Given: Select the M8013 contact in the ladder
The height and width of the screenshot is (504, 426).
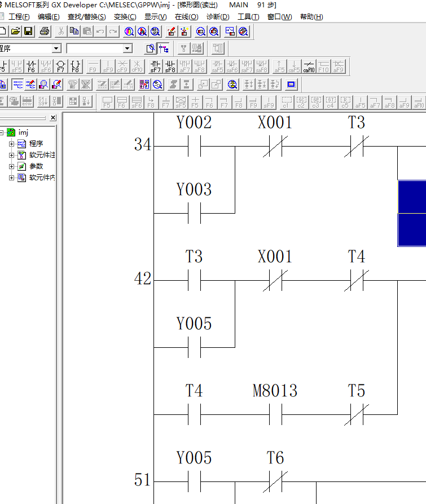Looking at the screenshot, I should click(x=275, y=414).
